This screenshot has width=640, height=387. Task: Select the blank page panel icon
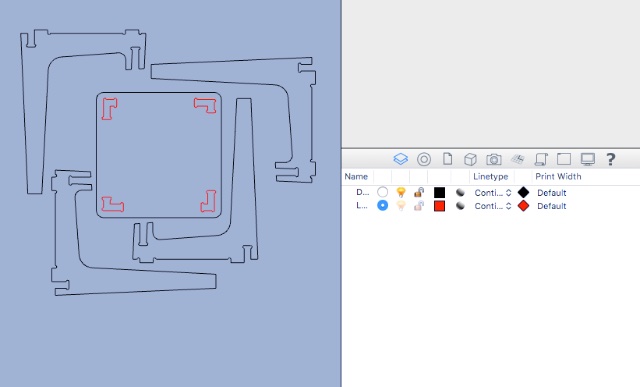click(447, 158)
